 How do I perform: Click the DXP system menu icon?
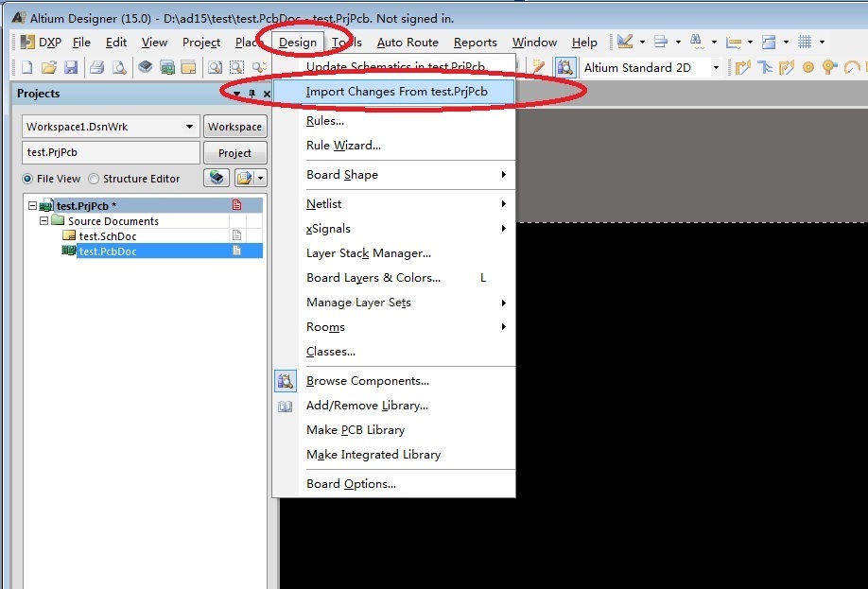pyautogui.click(x=26, y=42)
